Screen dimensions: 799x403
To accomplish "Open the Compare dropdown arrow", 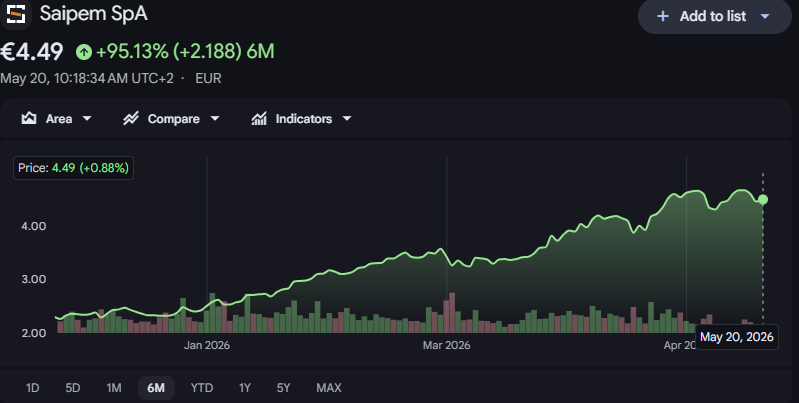I will click(x=215, y=119).
